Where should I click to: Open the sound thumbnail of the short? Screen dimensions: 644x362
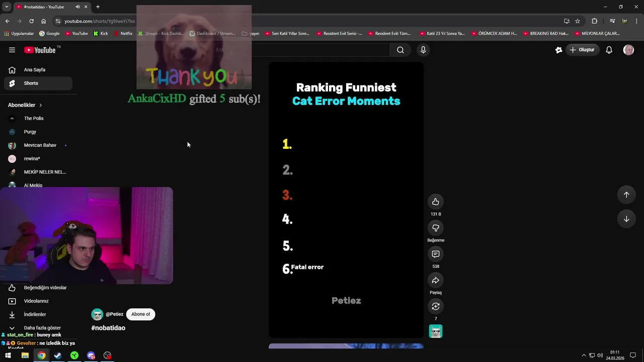point(436,331)
